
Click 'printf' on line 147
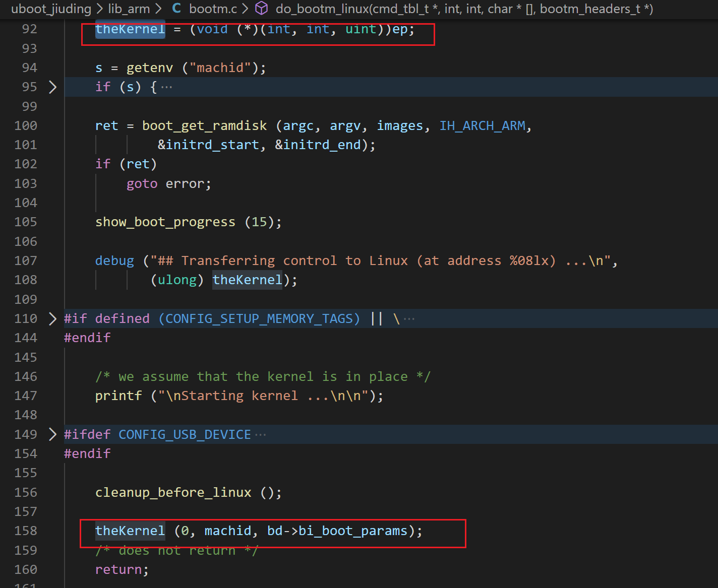click(x=118, y=396)
